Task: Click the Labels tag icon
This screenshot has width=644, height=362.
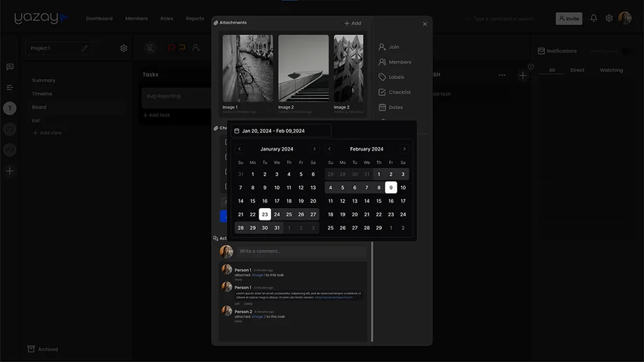Action: [382, 77]
